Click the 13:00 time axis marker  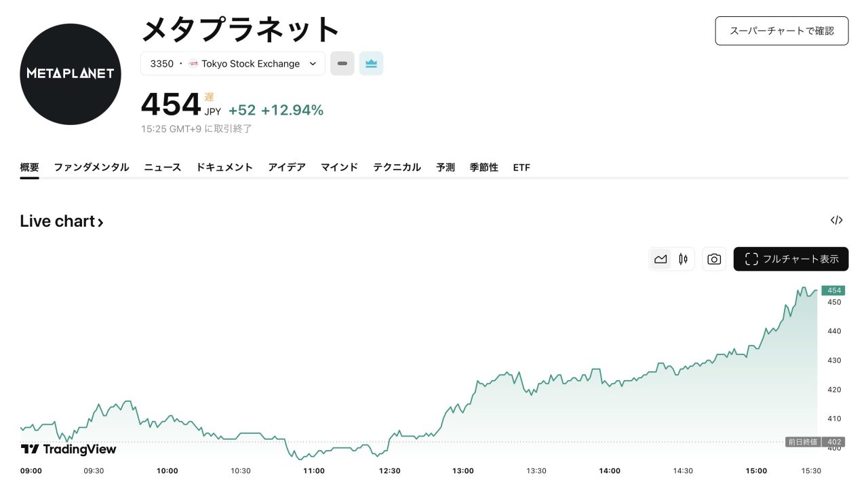463,470
